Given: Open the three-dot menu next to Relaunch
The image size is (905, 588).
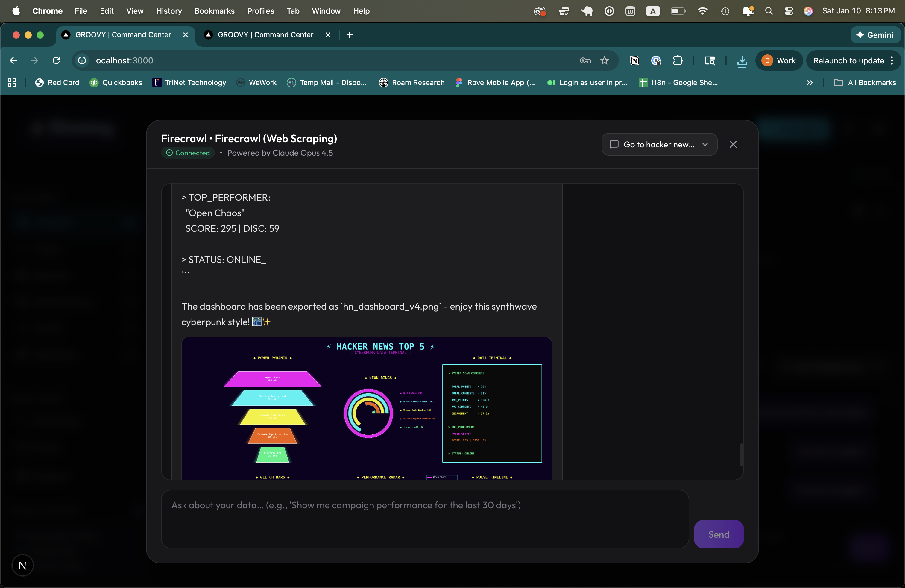Looking at the screenshot, I should pyautogui.click(x=892, y=61).
